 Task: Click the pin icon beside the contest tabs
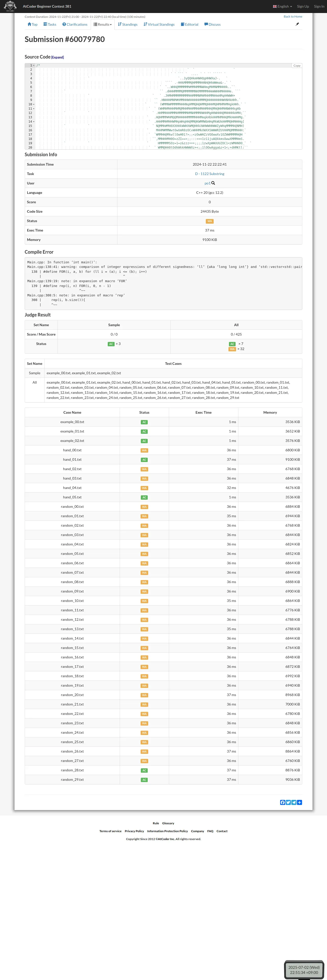297,24
